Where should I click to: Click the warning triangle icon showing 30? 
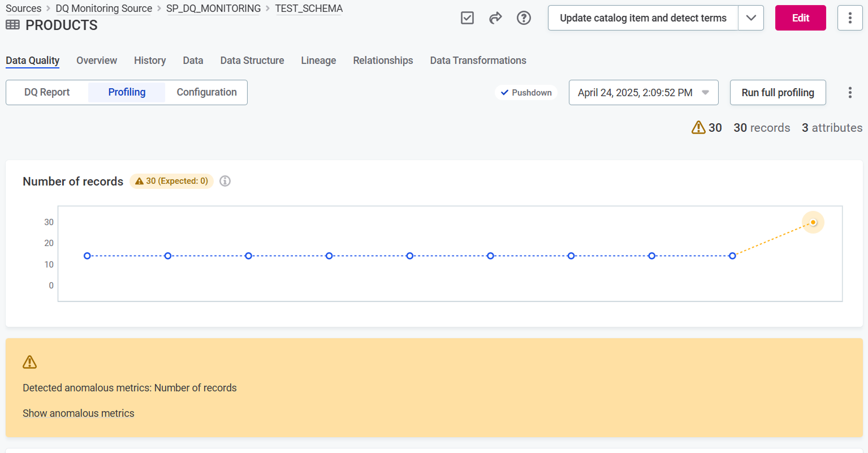click(x=698, y=128)
